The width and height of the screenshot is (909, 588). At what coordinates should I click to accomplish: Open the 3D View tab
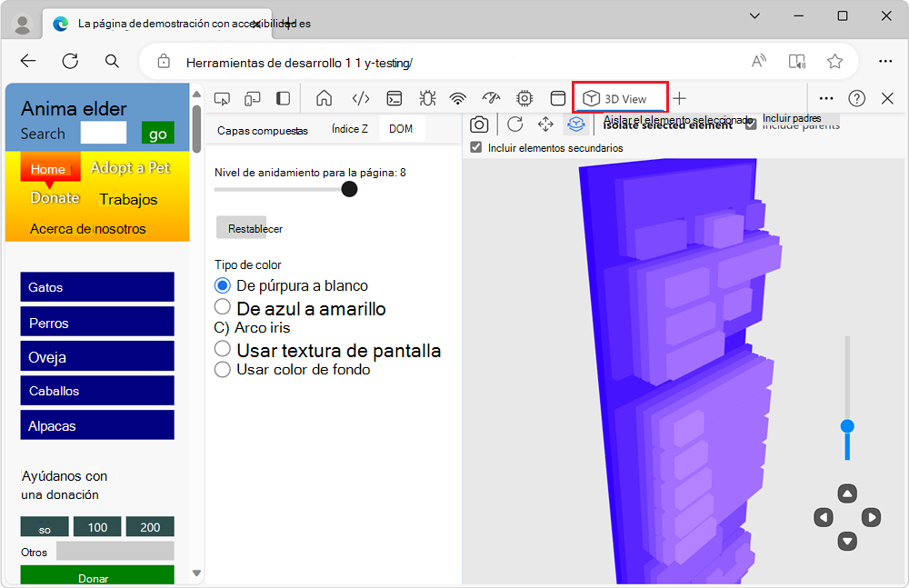tap(620, 97)
